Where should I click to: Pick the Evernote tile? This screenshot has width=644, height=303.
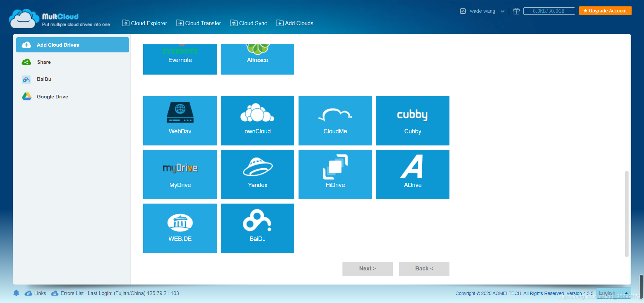(x=180, y=59)
